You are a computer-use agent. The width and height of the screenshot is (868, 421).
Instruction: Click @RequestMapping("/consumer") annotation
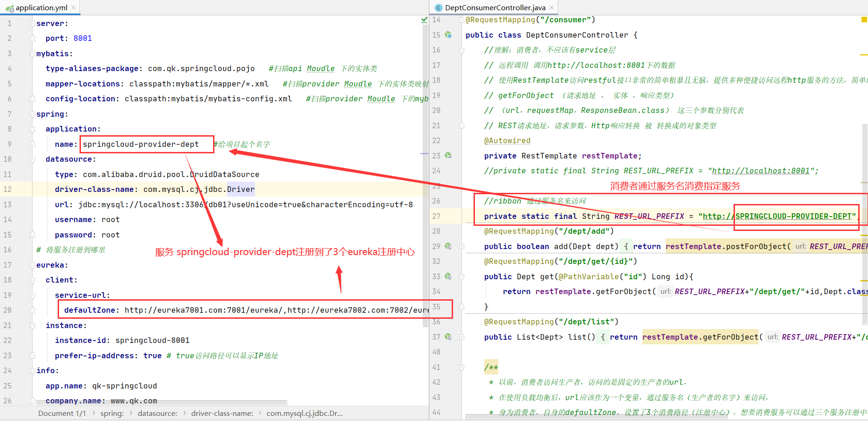pyautogui.click(x=531, y=20)
